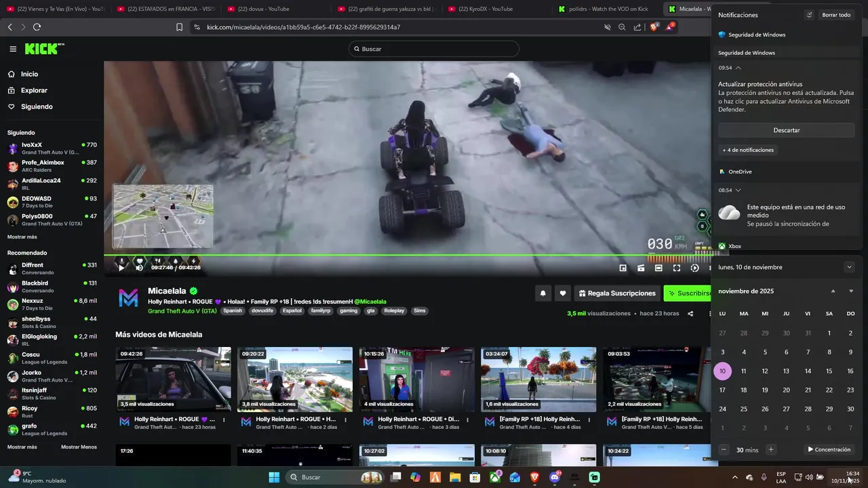Screen dimensions: 868x488
Task: Share this Micaelala video
Action: click(x=690, y=313)
